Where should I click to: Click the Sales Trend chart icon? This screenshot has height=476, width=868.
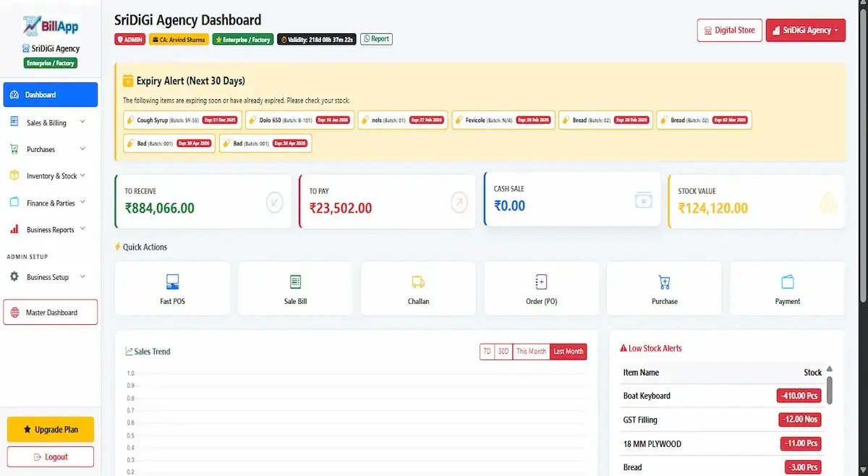click(129, 352)
